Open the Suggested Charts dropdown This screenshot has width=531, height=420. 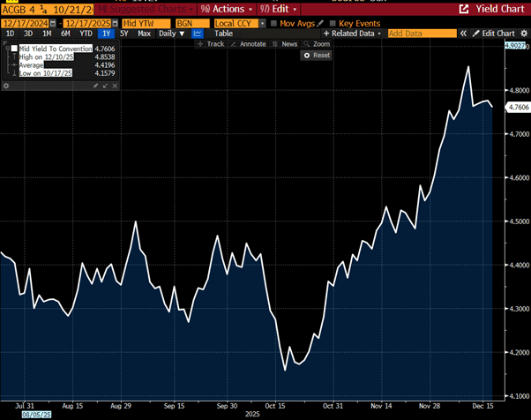click(146, 9)
